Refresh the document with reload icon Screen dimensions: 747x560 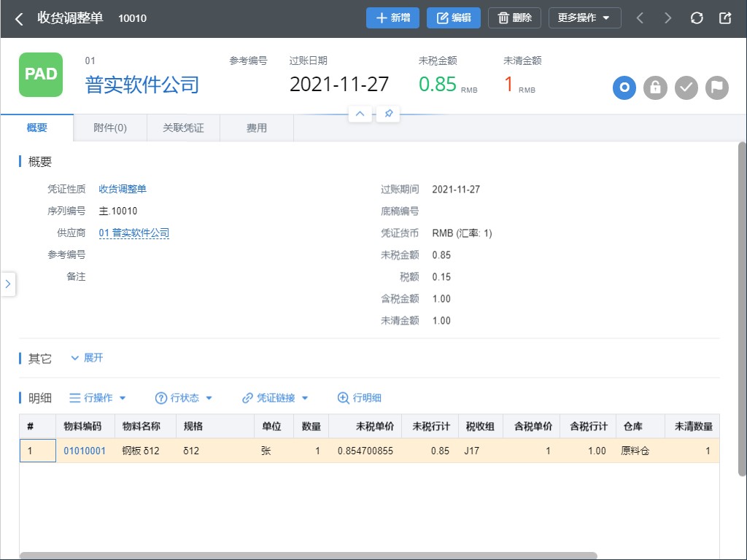pos(697,18)
